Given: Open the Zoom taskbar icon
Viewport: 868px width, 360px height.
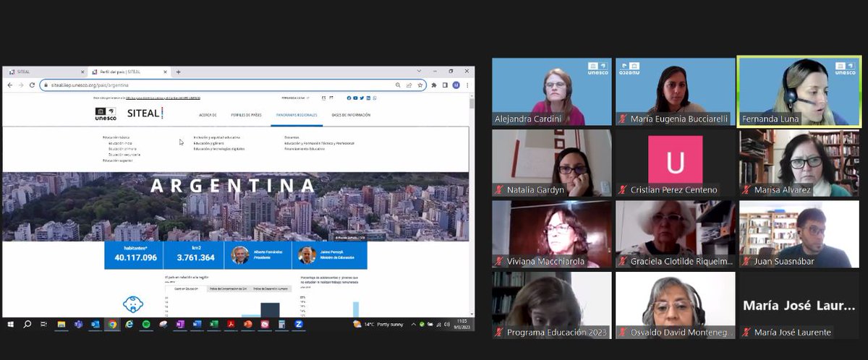Looking at the screenshot, I should (x=298, y=325).
